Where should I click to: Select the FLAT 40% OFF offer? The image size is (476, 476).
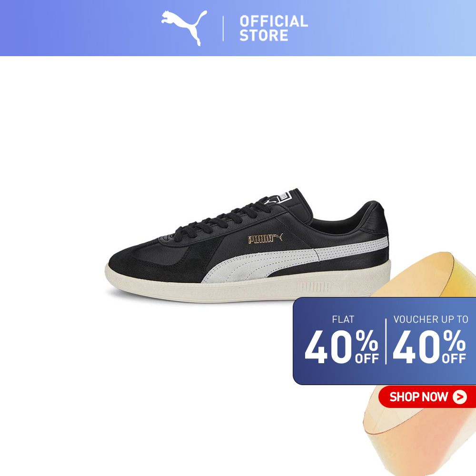coord(341,340)
